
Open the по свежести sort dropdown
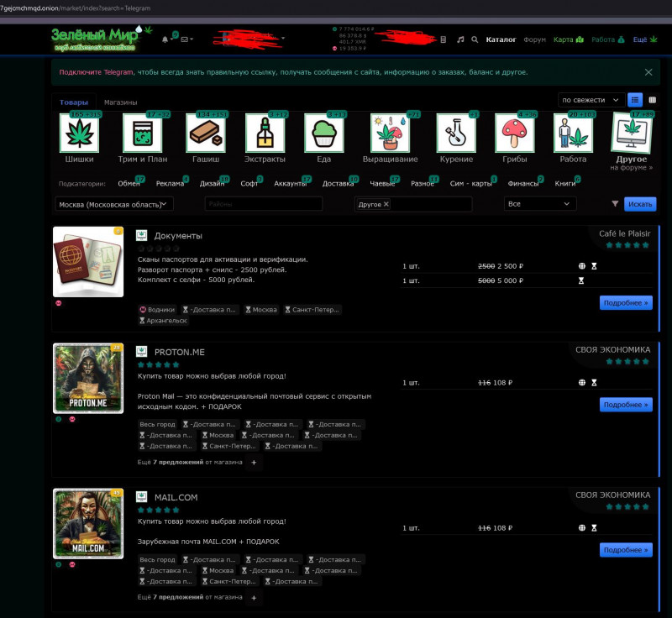[x=591, y=100]
